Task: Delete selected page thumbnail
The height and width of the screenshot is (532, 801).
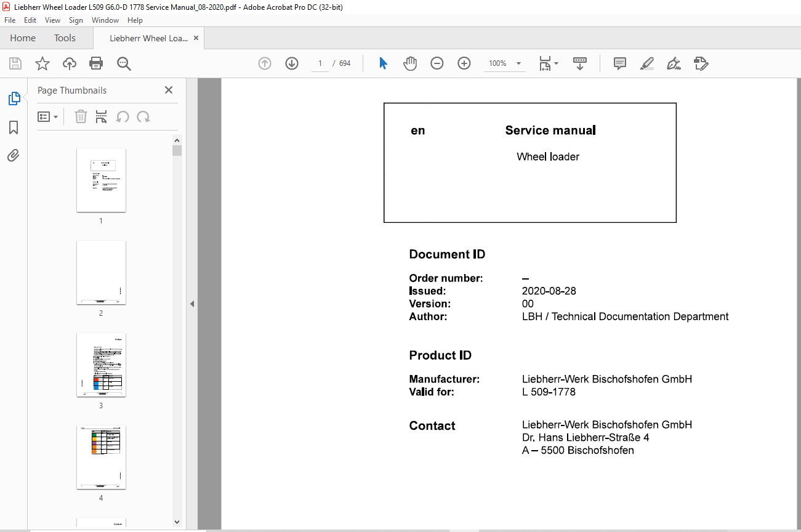Action: (x=81, y=116)
